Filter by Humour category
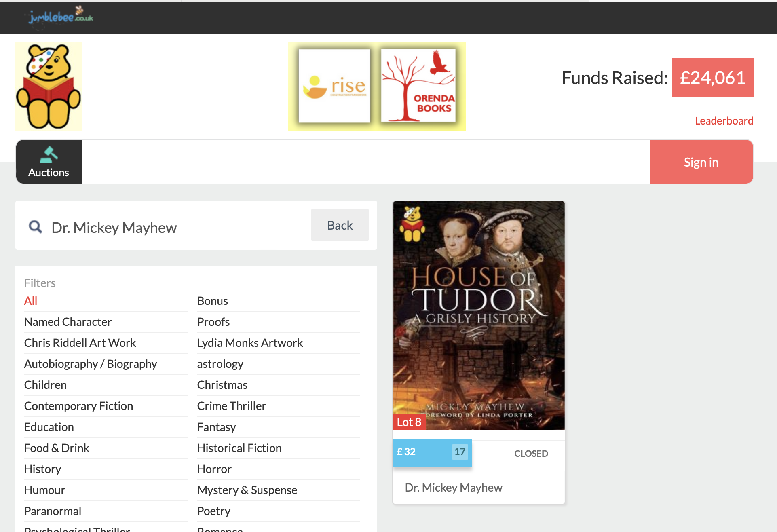Screen dimensions: 777x532 point(45,490)
